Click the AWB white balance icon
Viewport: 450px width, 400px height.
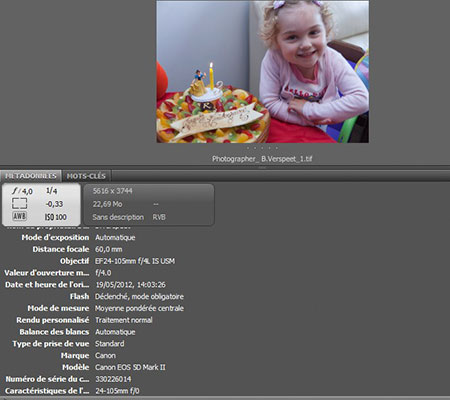(19, 216)
